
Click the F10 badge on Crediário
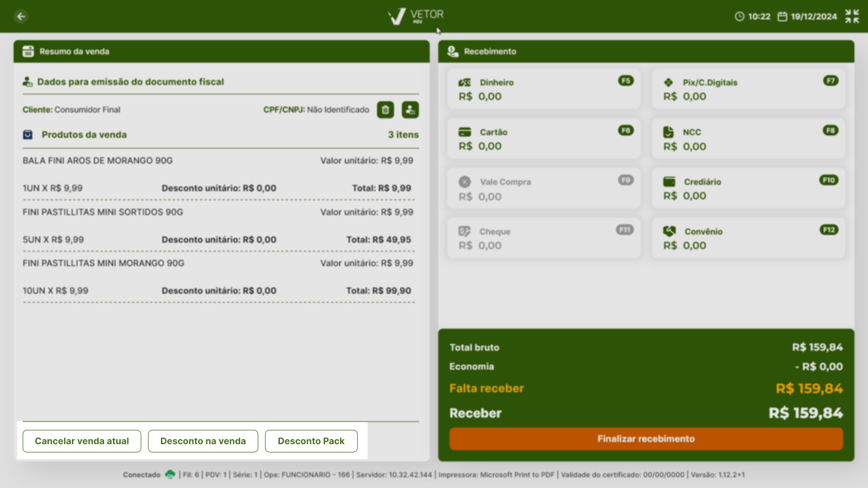click(829, 180)
